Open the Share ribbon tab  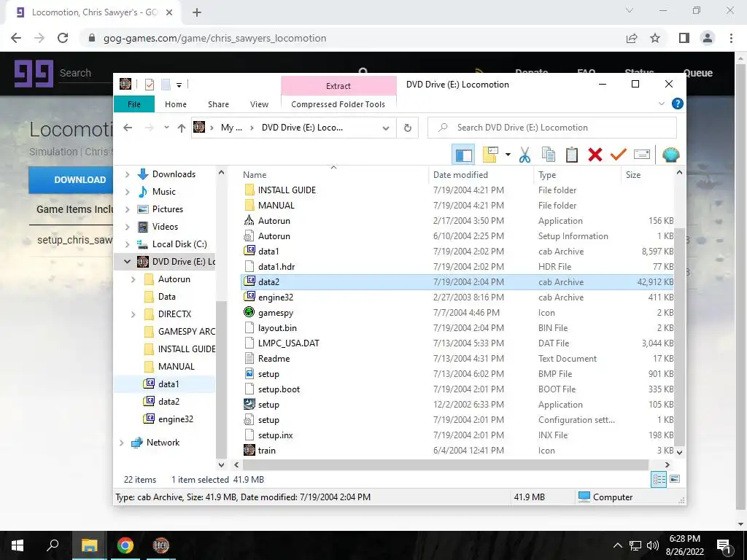218,104
